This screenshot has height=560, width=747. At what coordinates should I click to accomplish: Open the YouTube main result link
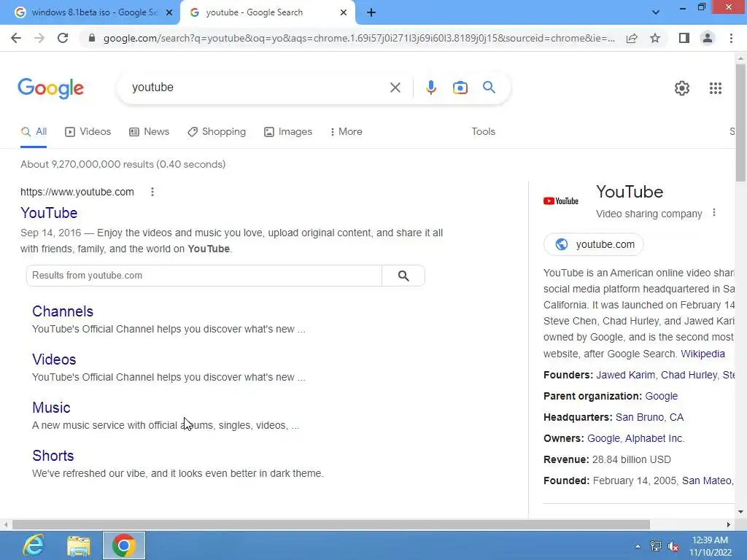[x=49, y=213]
